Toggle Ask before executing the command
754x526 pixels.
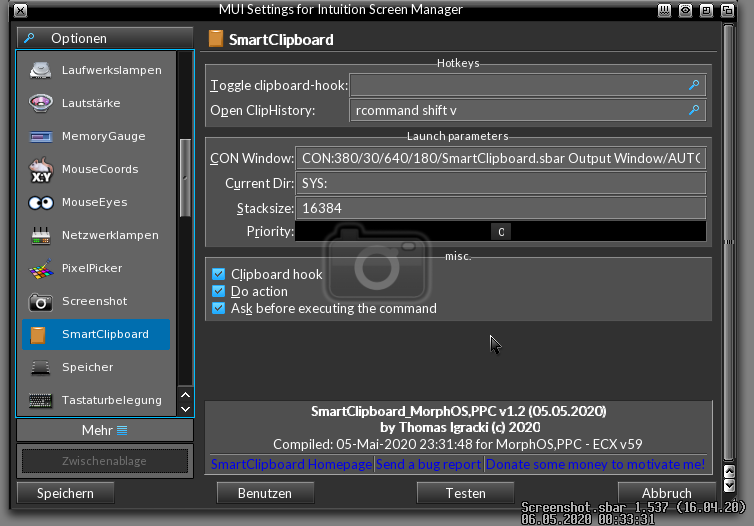(219, 308)
